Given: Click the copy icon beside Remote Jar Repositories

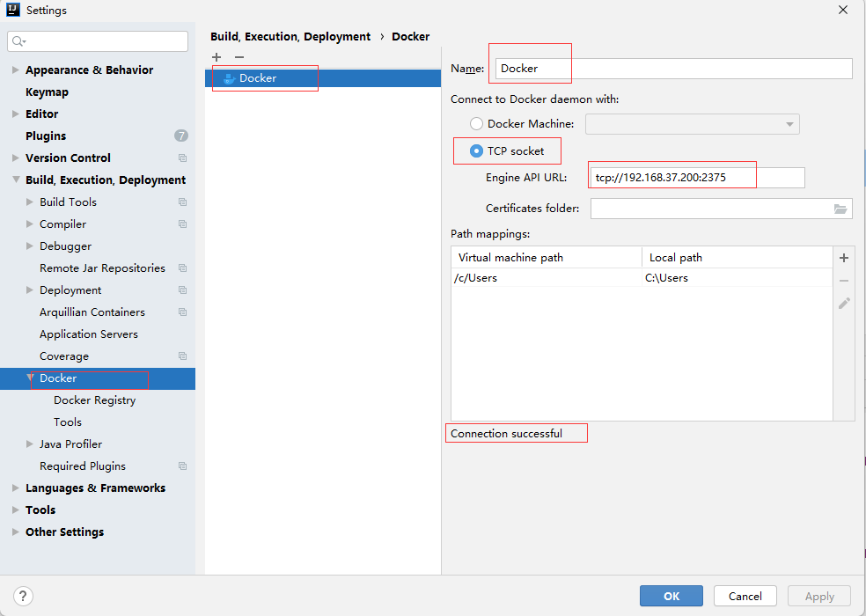Looking at the screenshot, I should click(182, 268).
